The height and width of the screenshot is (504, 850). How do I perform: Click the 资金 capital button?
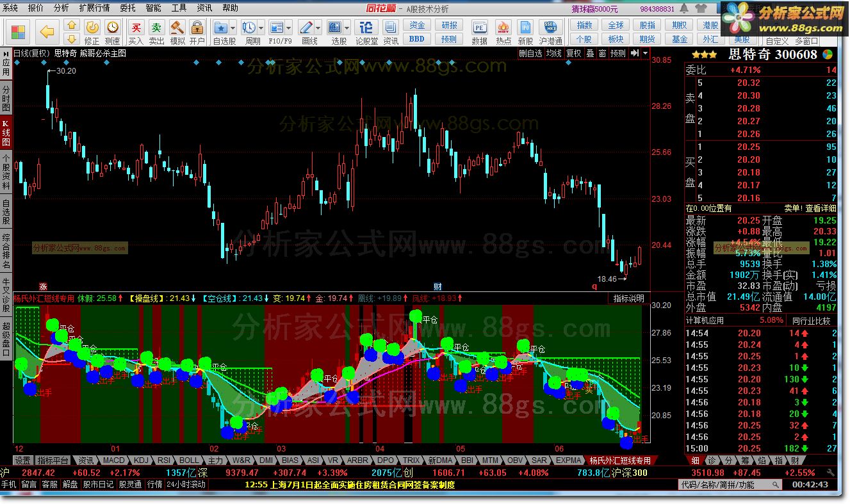click(417, 25)
